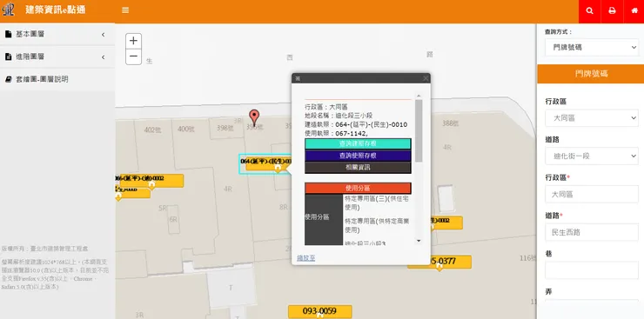
Task: Click the 使用執照 067-1142 text in popup
Action: (337, 133)
